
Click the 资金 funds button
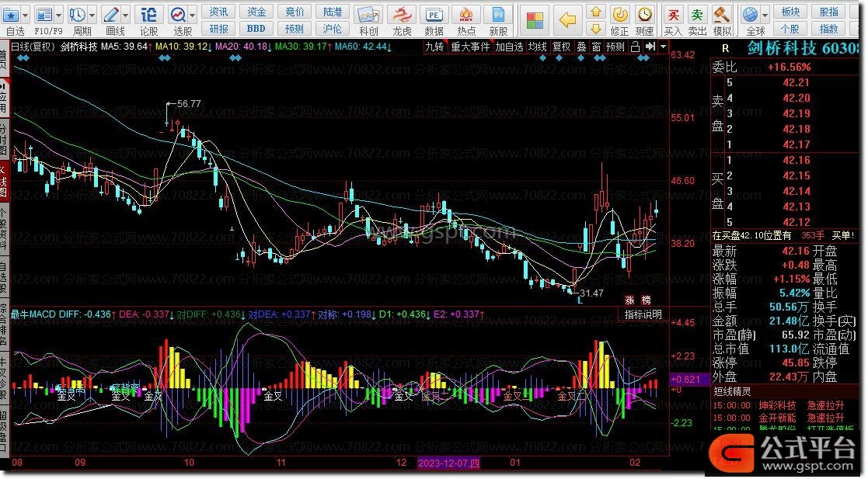(x=256, y=12)
